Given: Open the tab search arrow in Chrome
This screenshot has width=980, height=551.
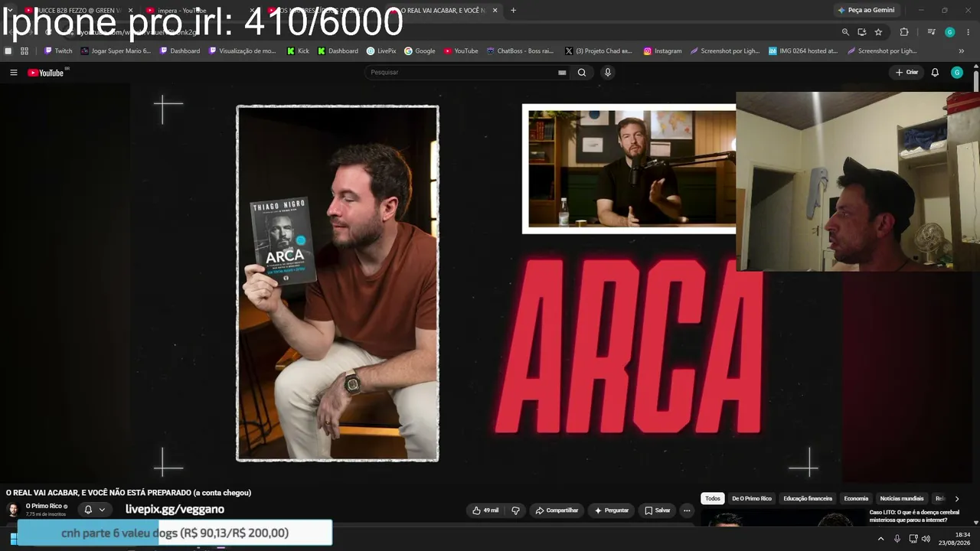Looking at the screenshot, I should point(9,10).
